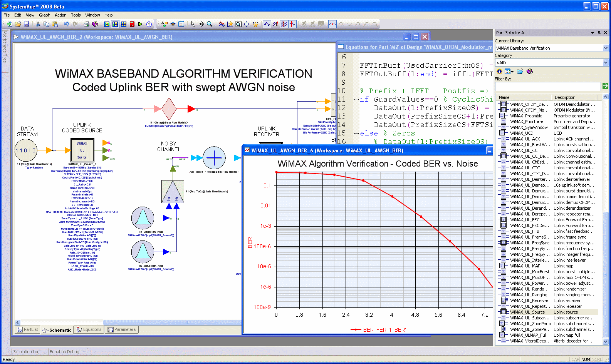The image size is (611, 364).
Task: Select the magnifier zoom tool in toolbar
Action: click(x=210, y=24)
